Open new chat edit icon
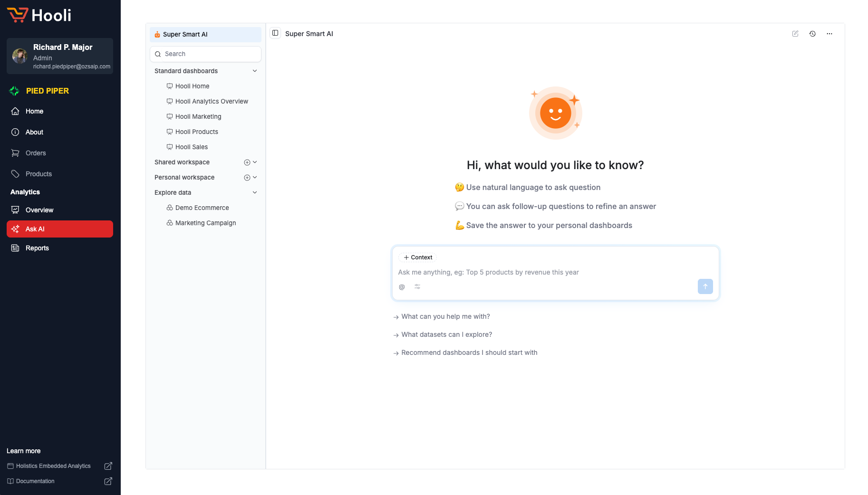This screenshot has width=868, height=495. pos(795,34)
